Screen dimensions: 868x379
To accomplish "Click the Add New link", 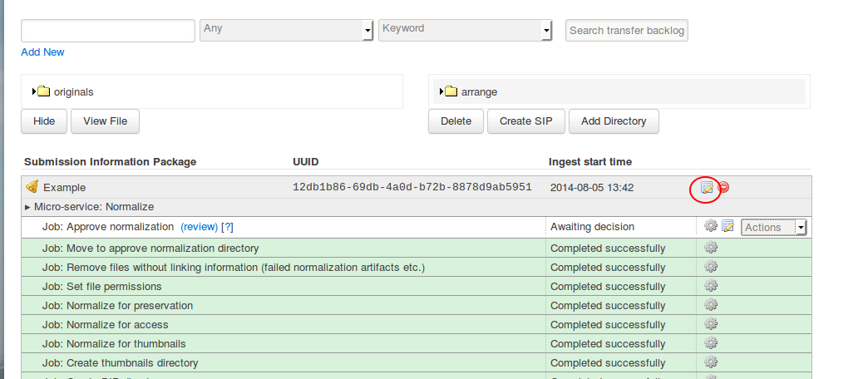I will click(x=42, y=52).
